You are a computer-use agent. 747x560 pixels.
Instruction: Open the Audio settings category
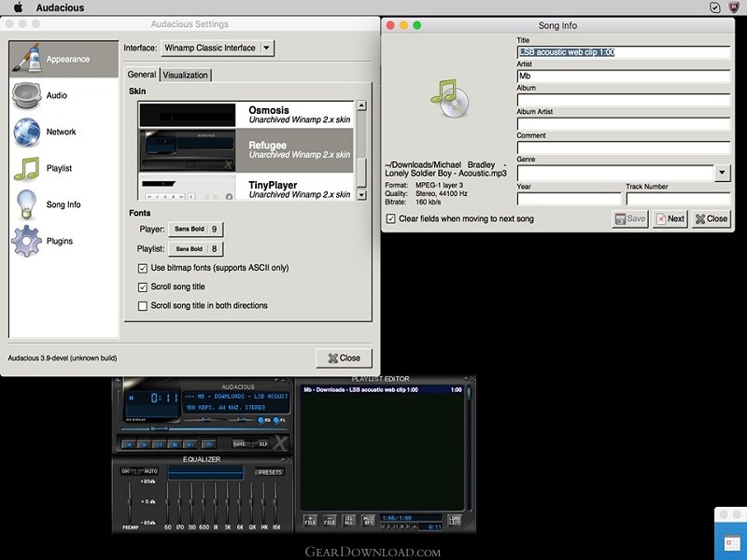click(x=63, y=95)
